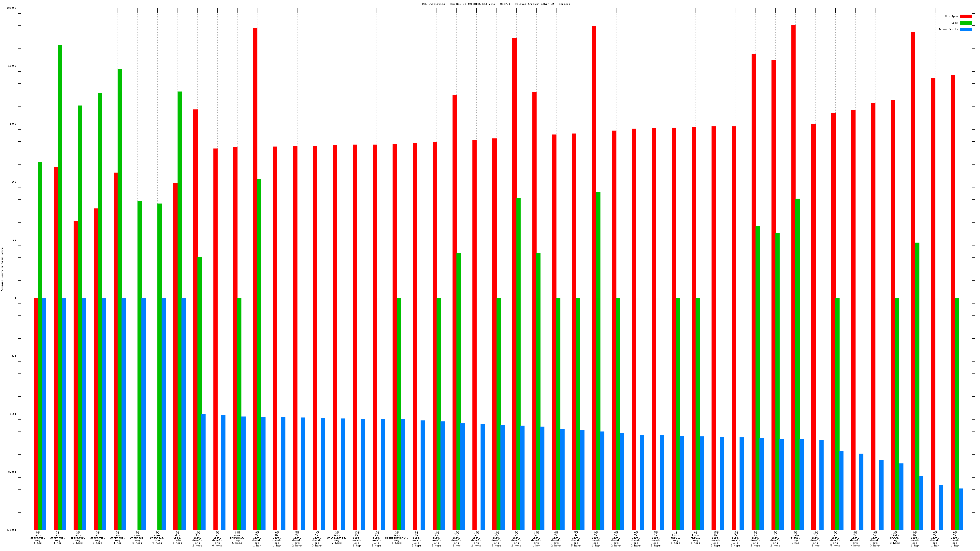Click the 1000 y-axis tick label
This screenshot has width=980, height=551.
pyautogui.click(x=13, y=124)
